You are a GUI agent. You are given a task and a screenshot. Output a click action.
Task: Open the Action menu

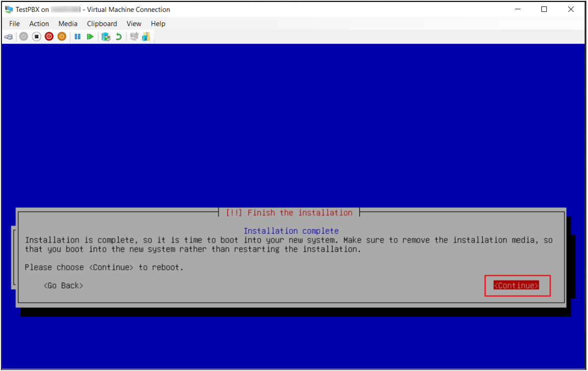coord(39,24)
